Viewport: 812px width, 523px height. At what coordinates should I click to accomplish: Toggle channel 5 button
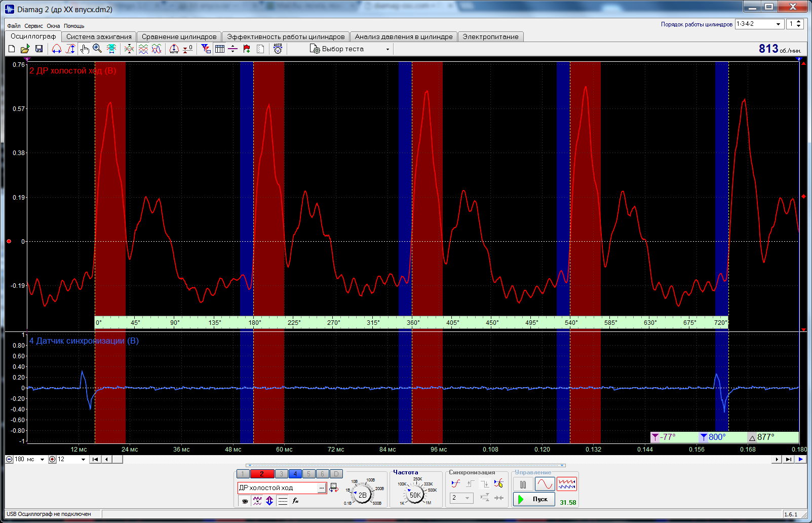[x=308, y=474]
